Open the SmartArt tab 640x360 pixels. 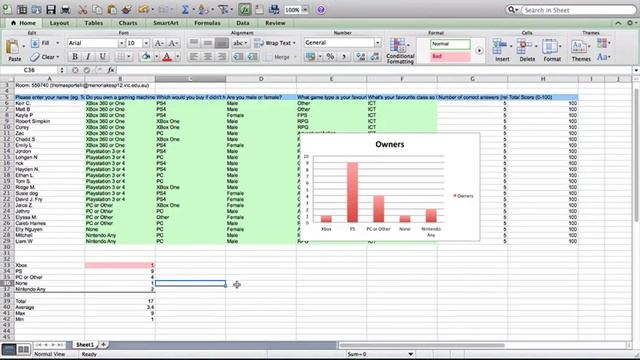pyautogui.click(x=166, y=23)
